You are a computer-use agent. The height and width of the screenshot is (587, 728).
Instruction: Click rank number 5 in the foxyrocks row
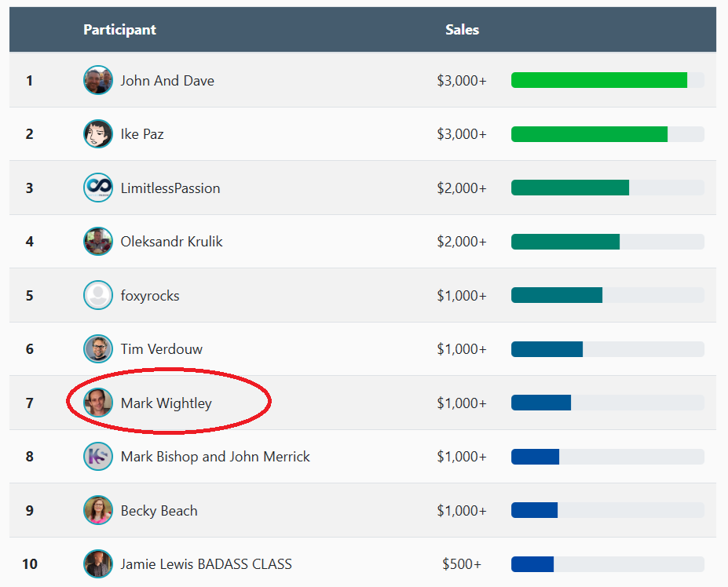tap(30, 295)
